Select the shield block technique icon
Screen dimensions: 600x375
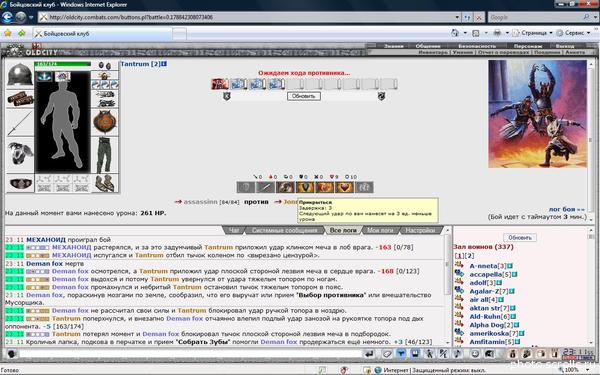coord(305,187)
